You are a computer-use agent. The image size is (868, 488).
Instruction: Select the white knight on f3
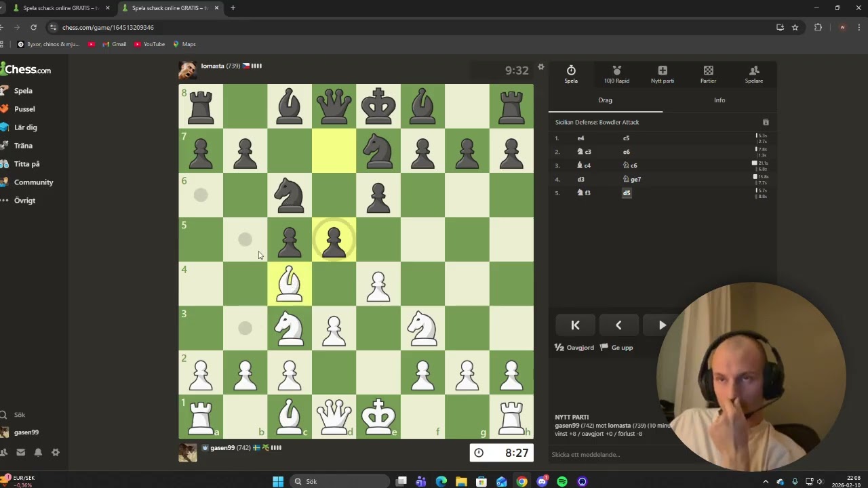point(422,328)
